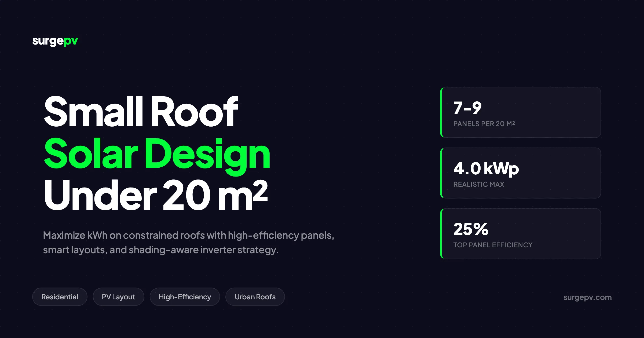644x338 pixels.
Task: Click the 'smart layouts, and shading-aware inverter strategy' line
Action: tap(161, 250)
